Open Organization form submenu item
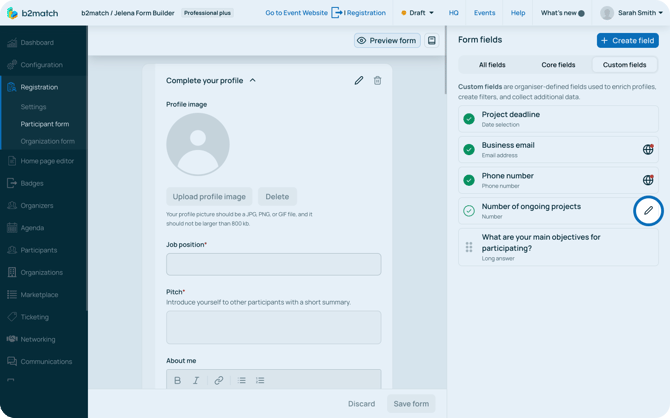This screenshot has width=670, height=418. point(47,141)
